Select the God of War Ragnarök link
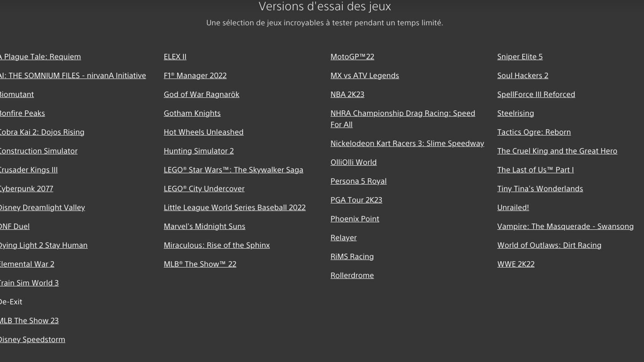The width and height of the screenshot is (644, 362). tap(201, 94)
